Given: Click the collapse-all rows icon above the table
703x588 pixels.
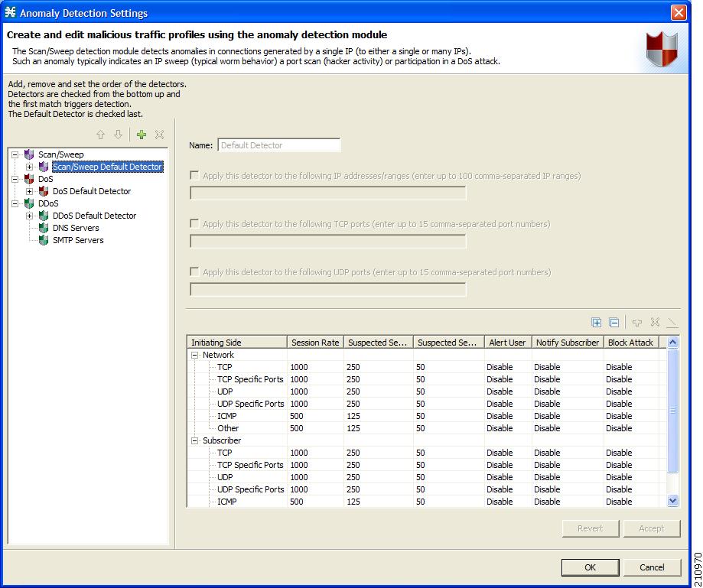Looking at the screenshot, I should 614,323.
